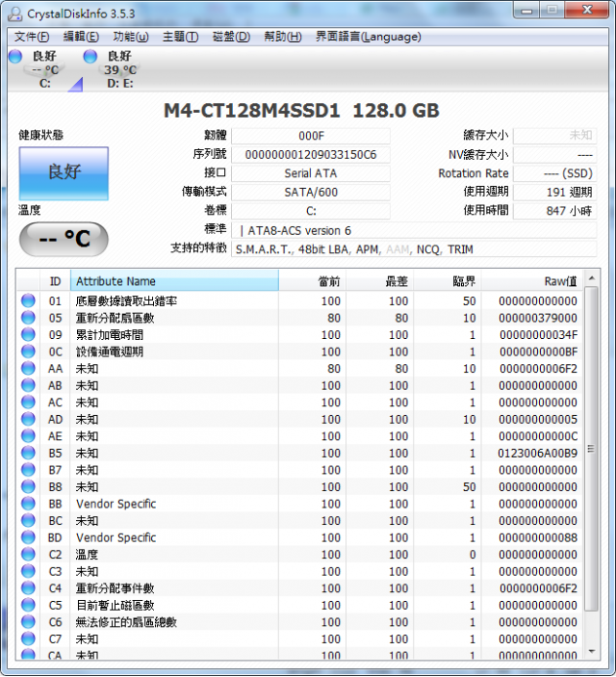Open the 文件(F) menu

pos(32,37)
